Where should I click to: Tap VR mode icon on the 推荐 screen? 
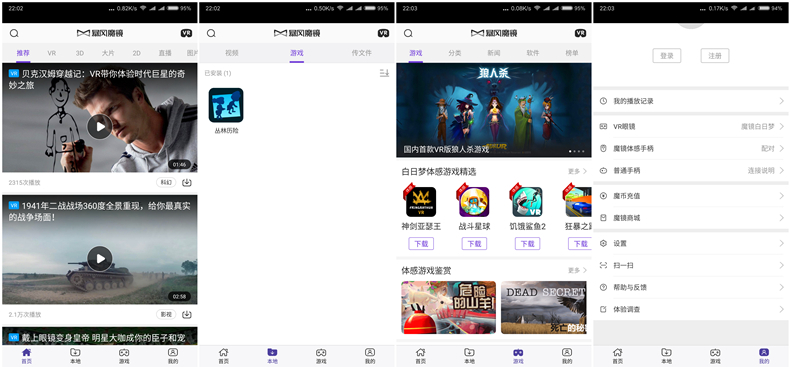(x=186, y=33)
